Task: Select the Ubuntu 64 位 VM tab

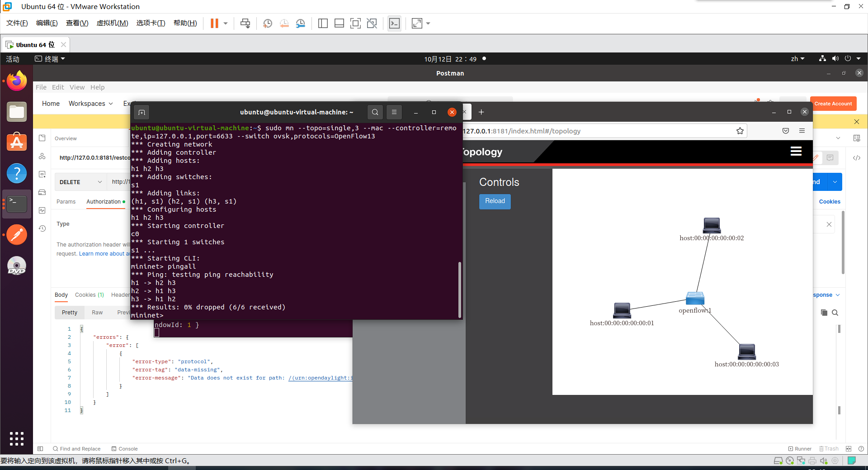Action: point(35,45)
